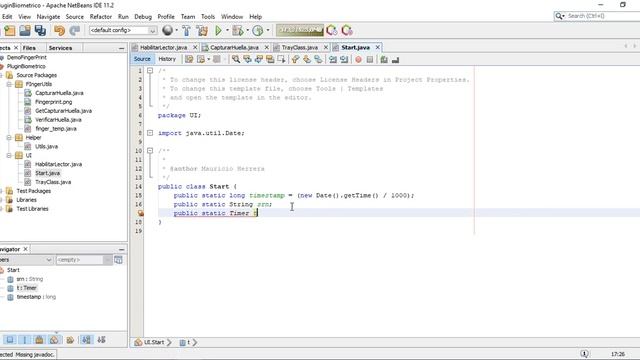Switch to the History view button
The height and width of the screenshot is (360, 640).
pyautogui.click(x=167, y=59)
